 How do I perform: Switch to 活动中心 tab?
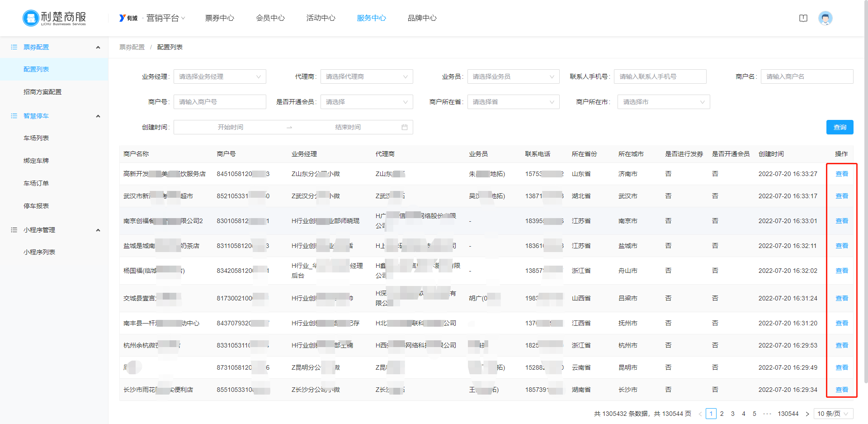[x=321, y=18]
